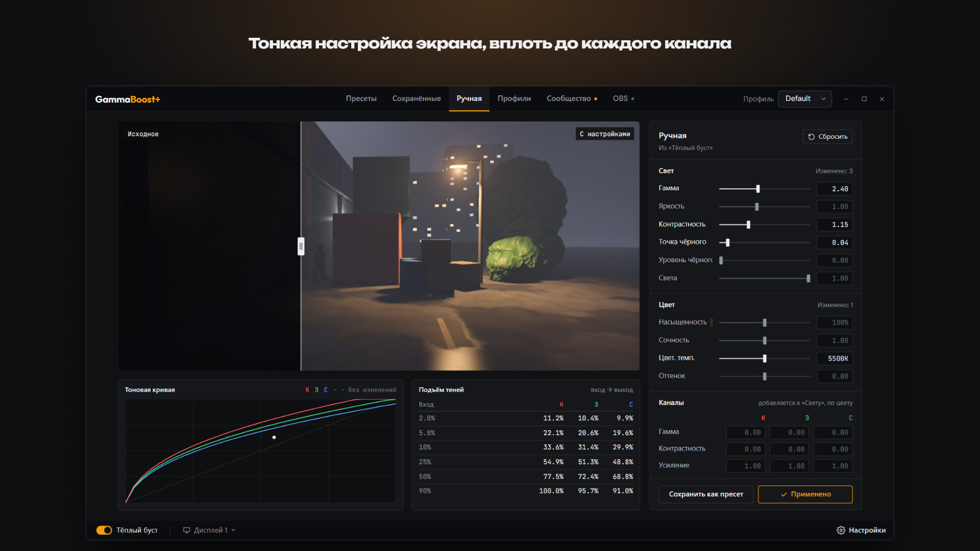The height and width of the screenshot is (551, 980).
Task: Click the Сохранить как пресет button
Action: click(706, 494)
